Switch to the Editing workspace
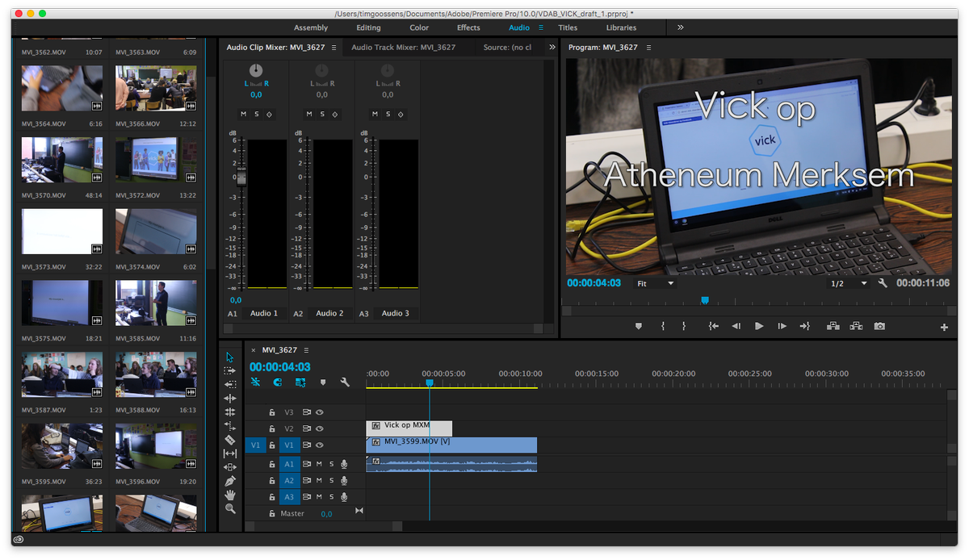 [368, 27]
